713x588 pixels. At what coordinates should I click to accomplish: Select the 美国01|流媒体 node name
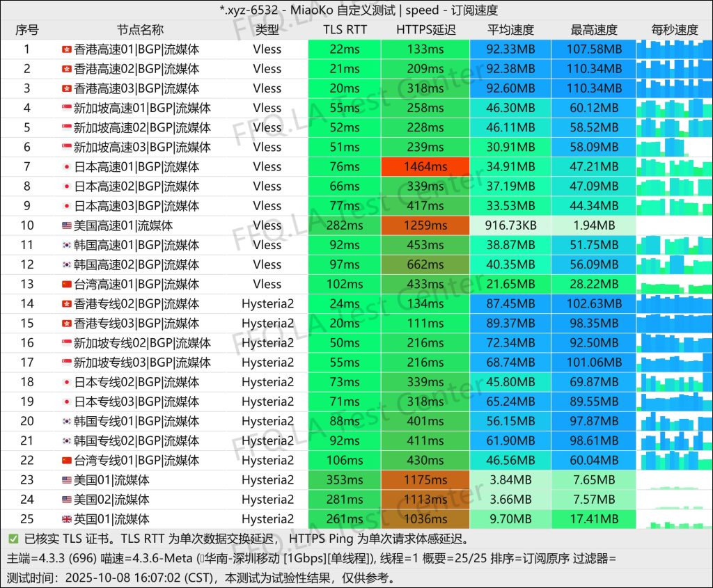[111, 480]
